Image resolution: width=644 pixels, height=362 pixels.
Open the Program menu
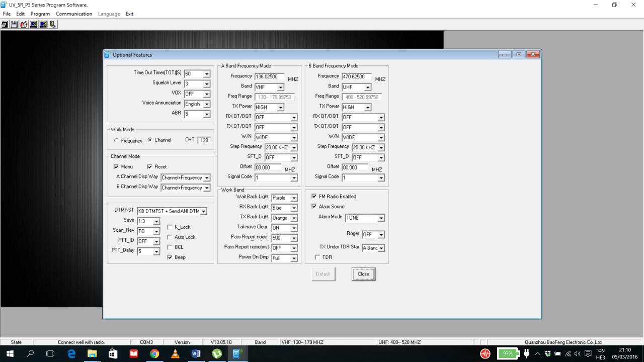[40, 14]
